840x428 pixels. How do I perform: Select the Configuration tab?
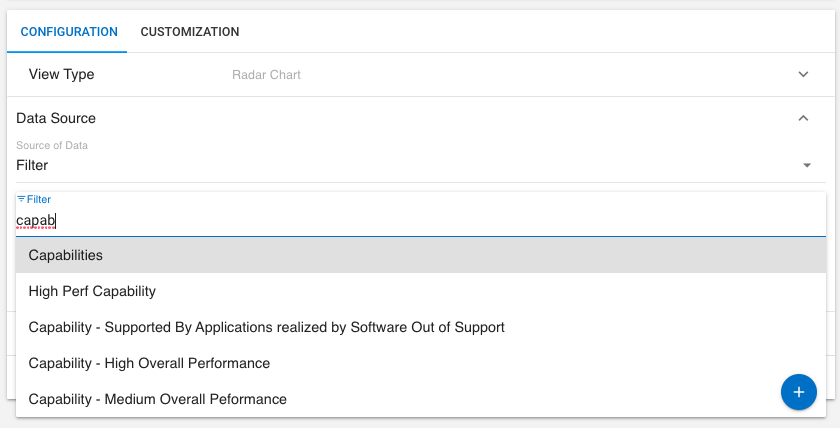69,32
